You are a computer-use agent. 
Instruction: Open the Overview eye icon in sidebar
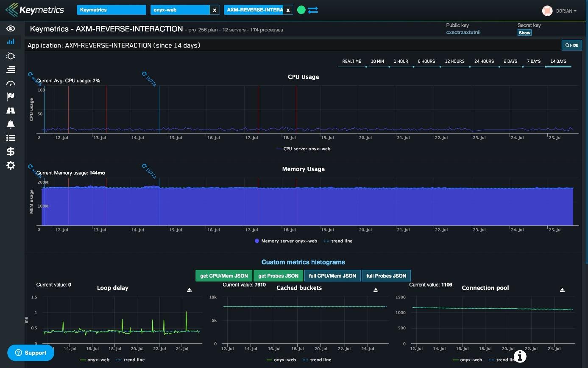tap(11, 28)
